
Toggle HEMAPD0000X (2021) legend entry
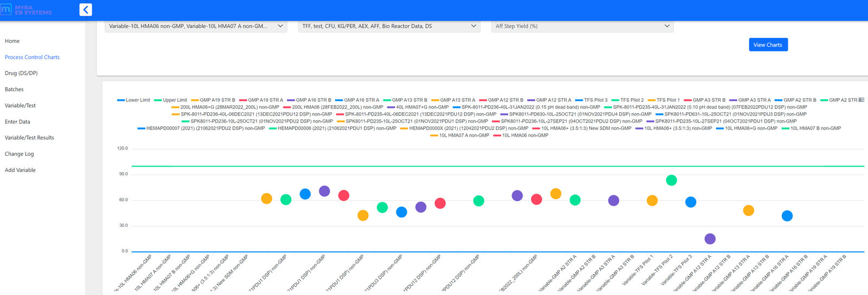point(464,129)
